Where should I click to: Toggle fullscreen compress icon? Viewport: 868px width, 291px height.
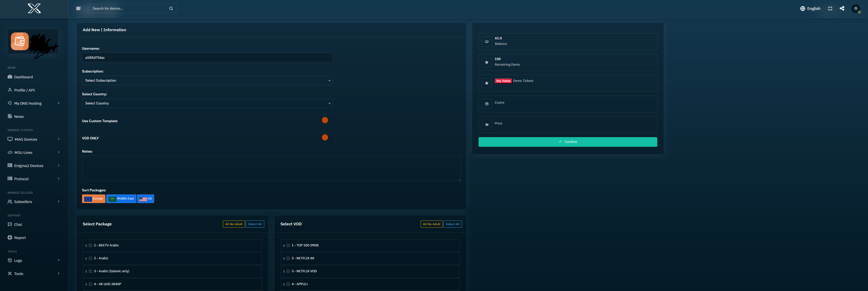(x=830, y=8)
